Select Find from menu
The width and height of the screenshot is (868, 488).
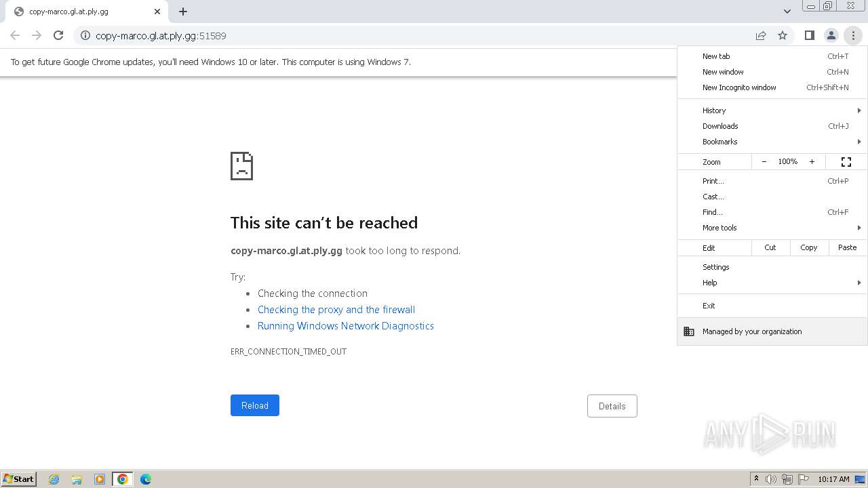click(x=772, y=212)
